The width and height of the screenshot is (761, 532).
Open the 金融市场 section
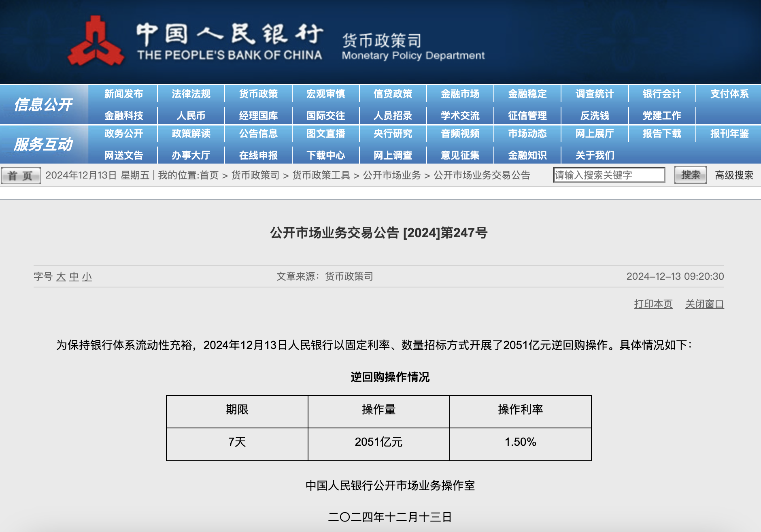[x=460, y=94]
